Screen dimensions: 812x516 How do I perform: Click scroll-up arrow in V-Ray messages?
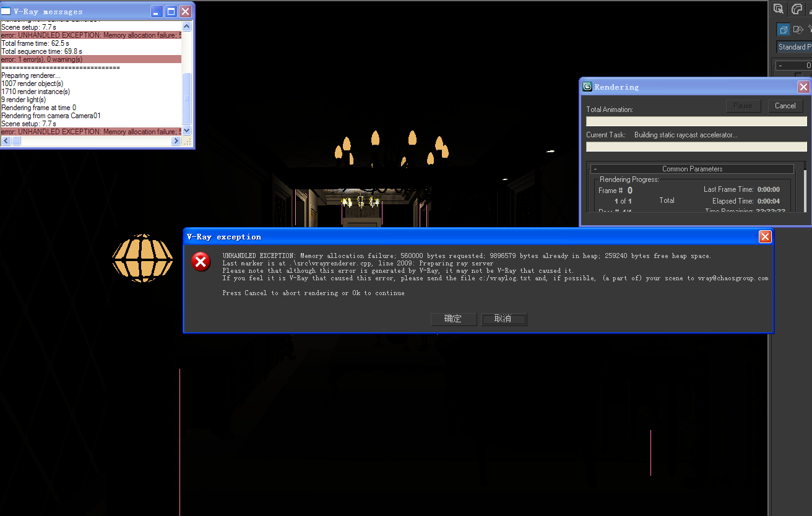pos(187,25)
